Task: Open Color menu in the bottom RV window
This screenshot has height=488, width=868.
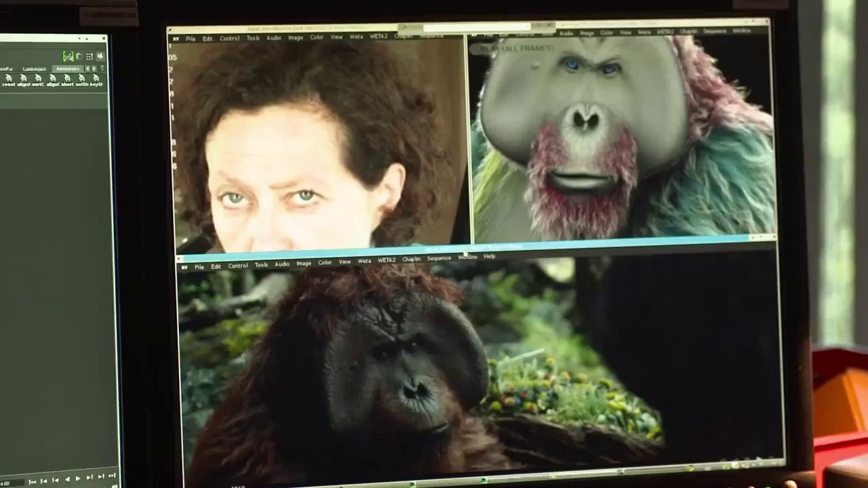Action: point(325,262)
